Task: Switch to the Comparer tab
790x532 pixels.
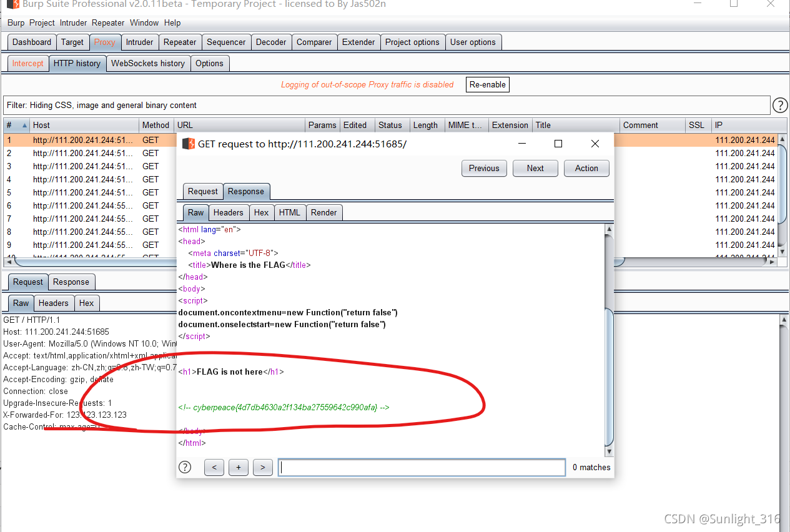Action: coord(314,42)
